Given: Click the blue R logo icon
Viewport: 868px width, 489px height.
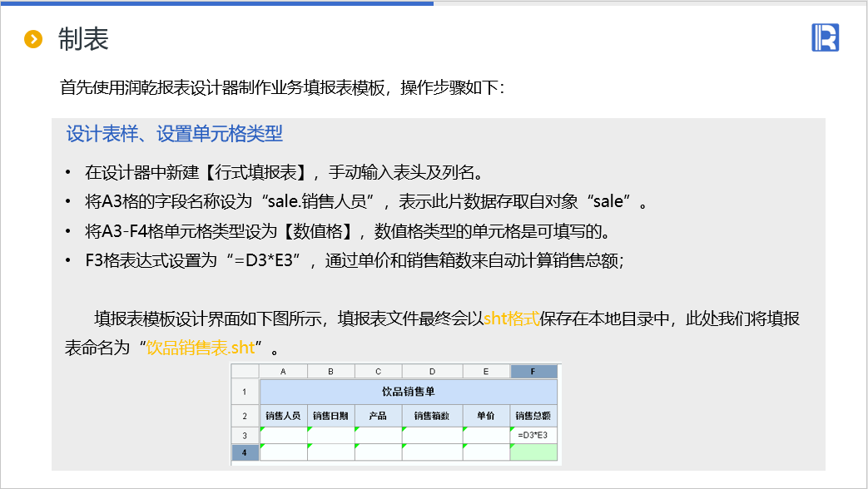Looking at the screenshot, I should [x=825, y=37].
